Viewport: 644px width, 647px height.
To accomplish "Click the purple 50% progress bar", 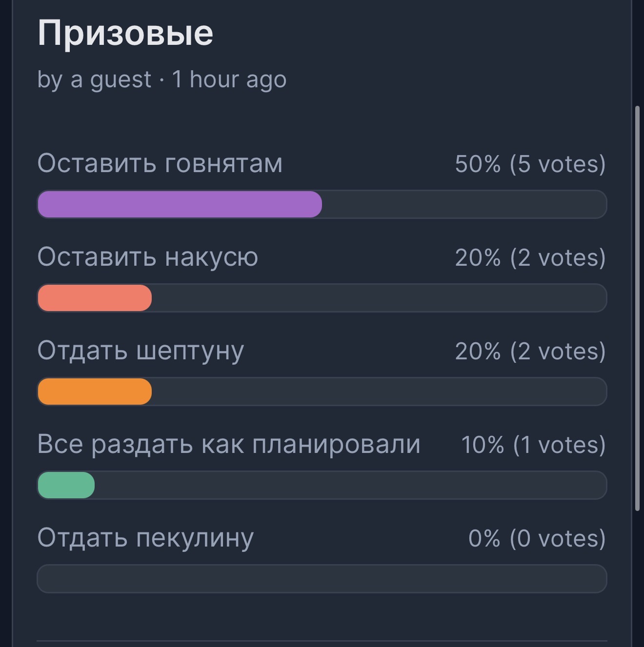I will [180, 204].
